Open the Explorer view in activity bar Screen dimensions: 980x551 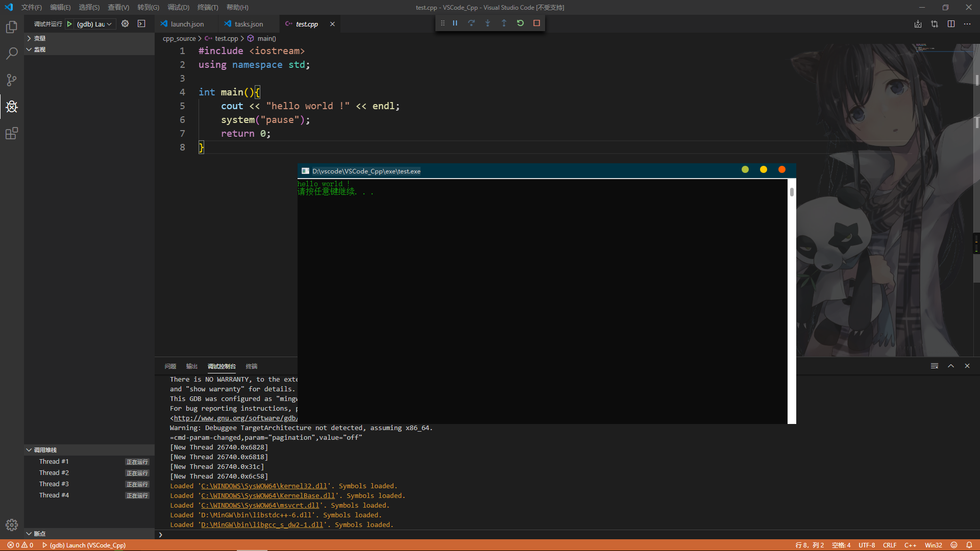12,27
